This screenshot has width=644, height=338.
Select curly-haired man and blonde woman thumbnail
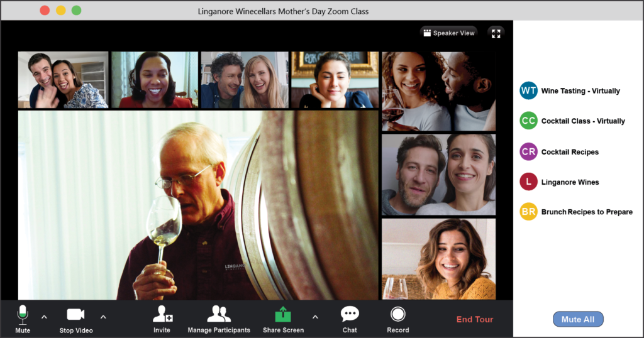pos(245,80)
